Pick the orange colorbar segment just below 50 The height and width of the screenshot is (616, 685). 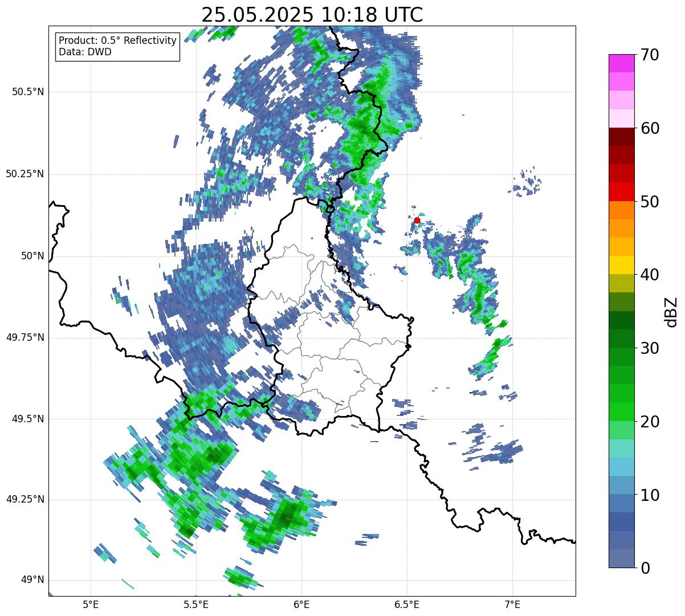pyautogui.click(x=621, y=210)
